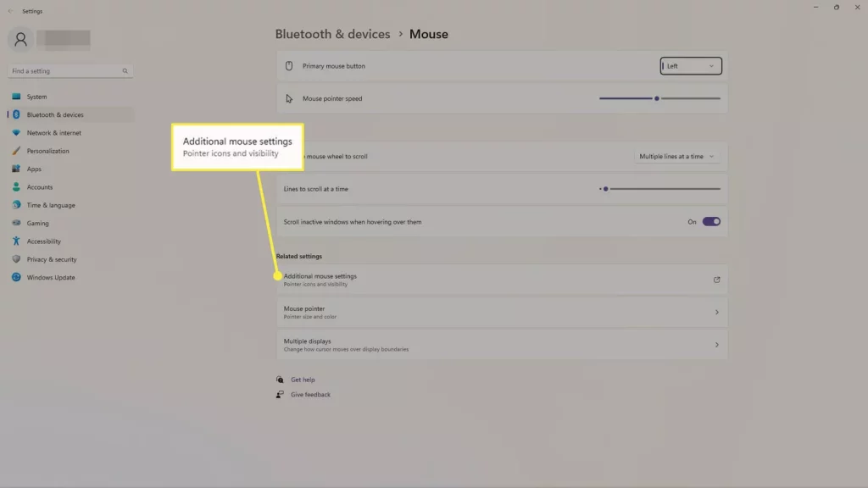
Task: Click the Mouse pointer speed slider handle
Action: [657, 98]
